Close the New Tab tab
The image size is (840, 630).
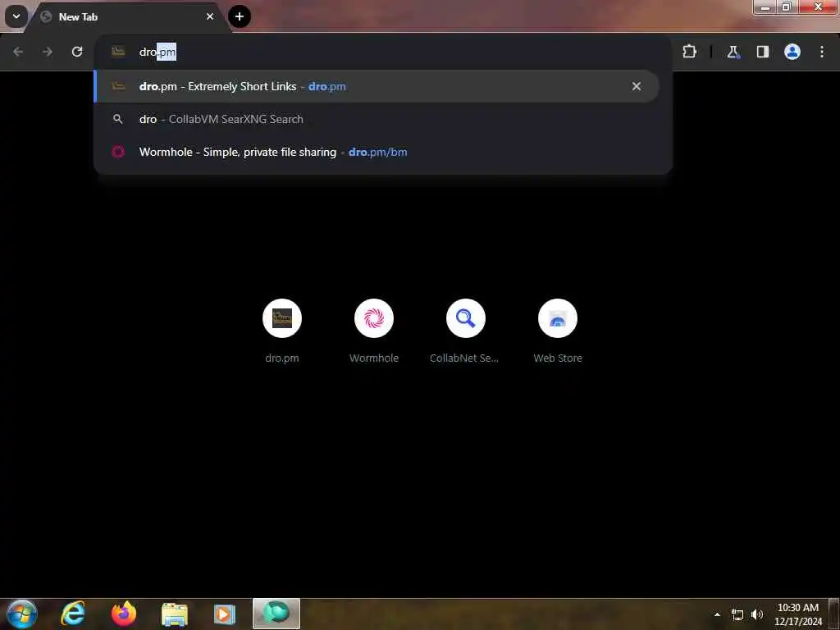tap(209, 16)
